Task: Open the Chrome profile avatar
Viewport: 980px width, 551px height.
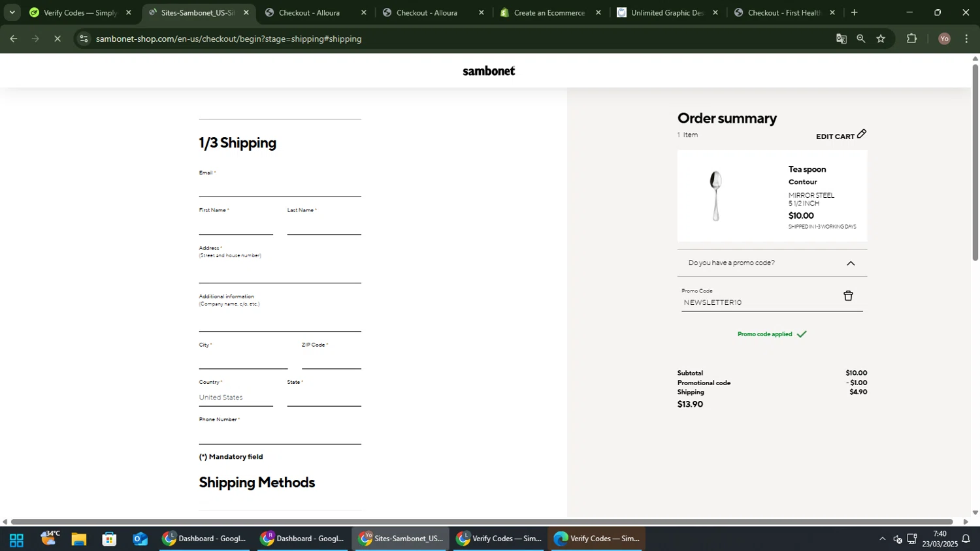Action: coord(944,39)
